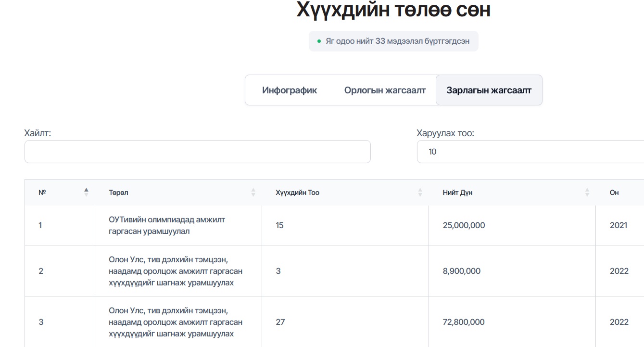Click the sort icon in the Төрөл header

click(x=253, y=193)
